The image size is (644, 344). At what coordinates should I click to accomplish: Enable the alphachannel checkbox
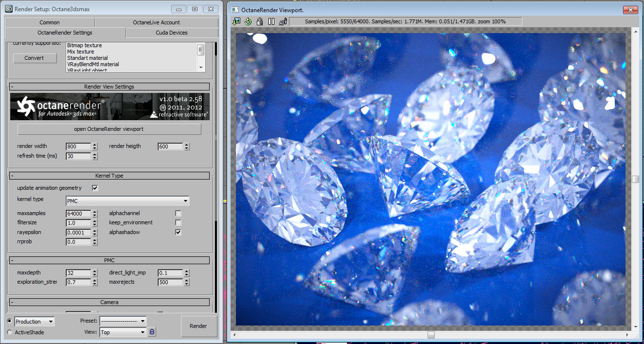[x=178, y=213]
